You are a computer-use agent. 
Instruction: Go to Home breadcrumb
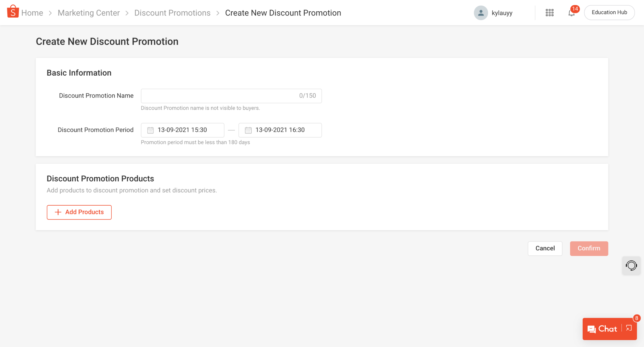(x=32, y=13)
